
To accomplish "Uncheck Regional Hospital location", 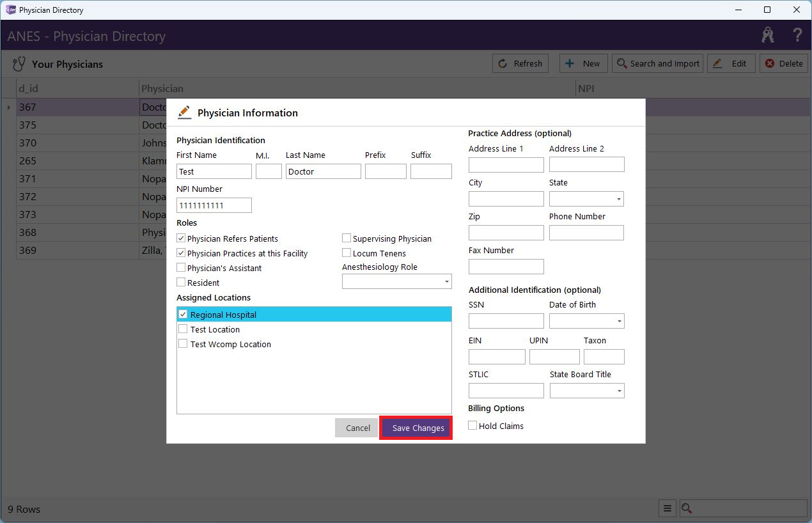I will tap(183, 315).
